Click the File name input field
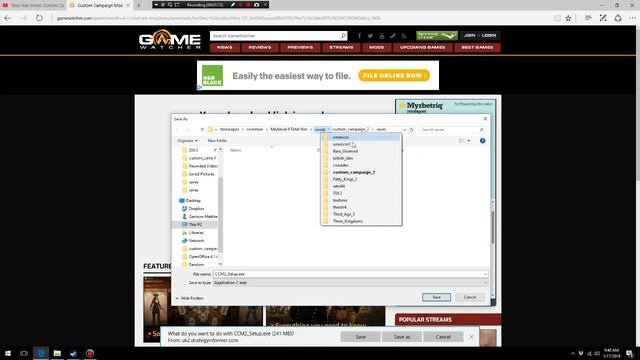Image resolution: width=640 pixels, height=360 pixels. coord(350,274)
